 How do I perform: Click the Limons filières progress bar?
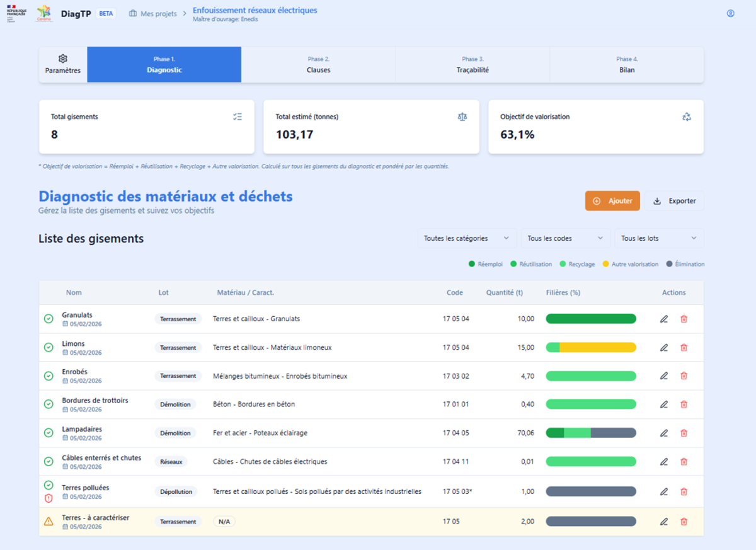(x=590, y=348)
